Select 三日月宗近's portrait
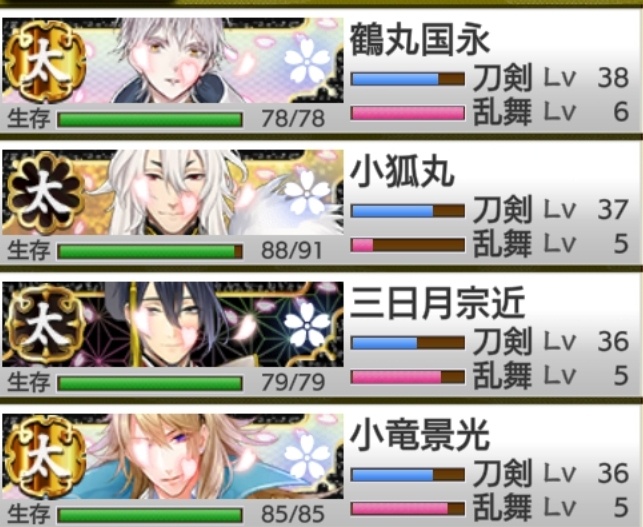The image size is (643, 527). 173,324
